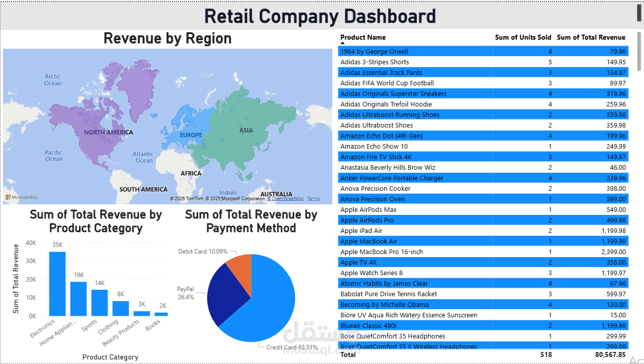Select the 1984 by George Orwell row
The image size is (644, 364).
click(483, 51)
